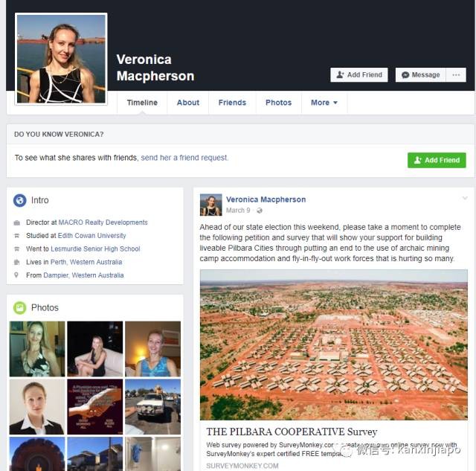Image resolution: width=476 pixels, height=471 pixels.
Task: Click the green Add Friend button
Action: pos(437,160)
